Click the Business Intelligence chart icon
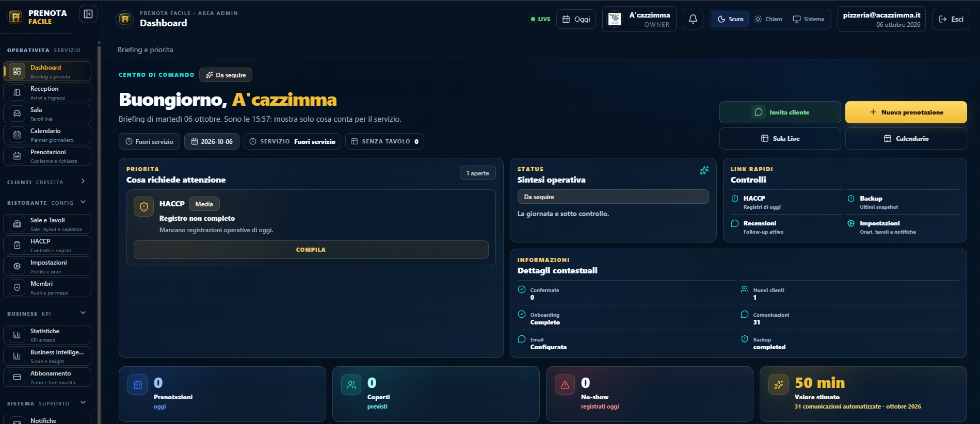 [17, 356]
